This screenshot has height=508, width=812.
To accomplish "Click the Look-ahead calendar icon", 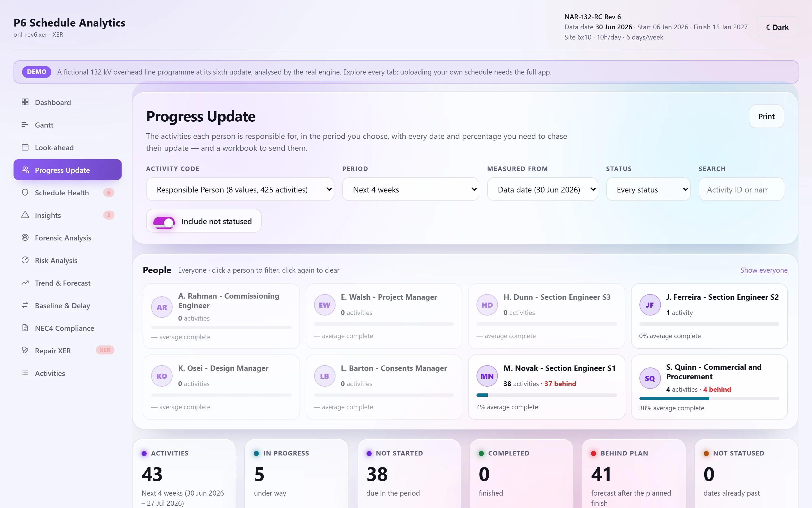I will pyautogui.click(x=25, y=147).
